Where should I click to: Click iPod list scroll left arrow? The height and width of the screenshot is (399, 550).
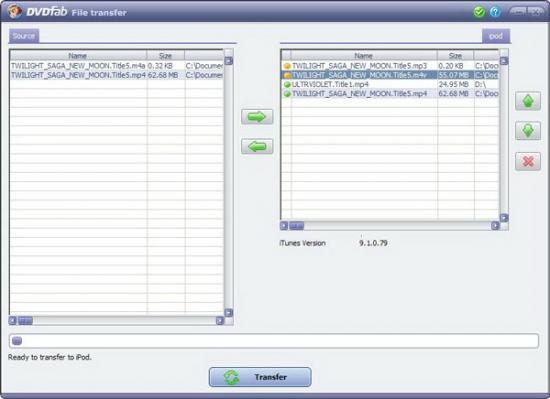pyautogui.click(x=284, y=226)
